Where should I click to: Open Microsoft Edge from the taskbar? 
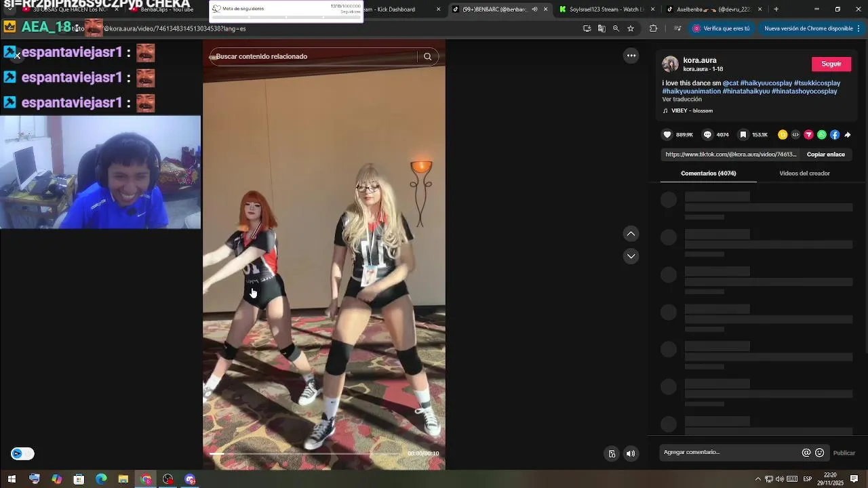pyautogui.click(x=101, y=479)
